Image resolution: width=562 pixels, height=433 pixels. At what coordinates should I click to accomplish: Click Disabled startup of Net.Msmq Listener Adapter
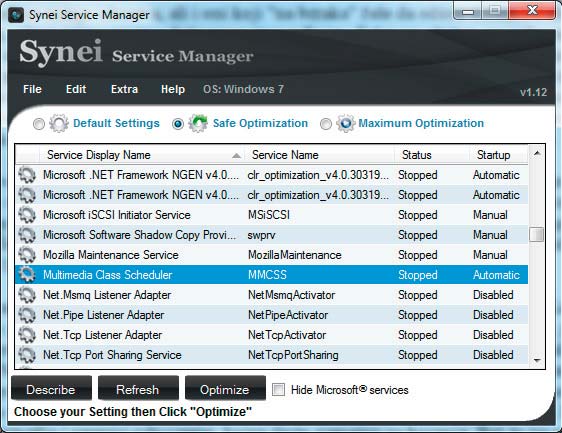point(493,295)
